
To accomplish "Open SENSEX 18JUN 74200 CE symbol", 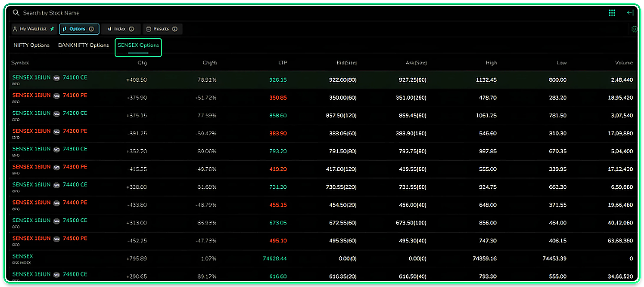I will 50,113.
